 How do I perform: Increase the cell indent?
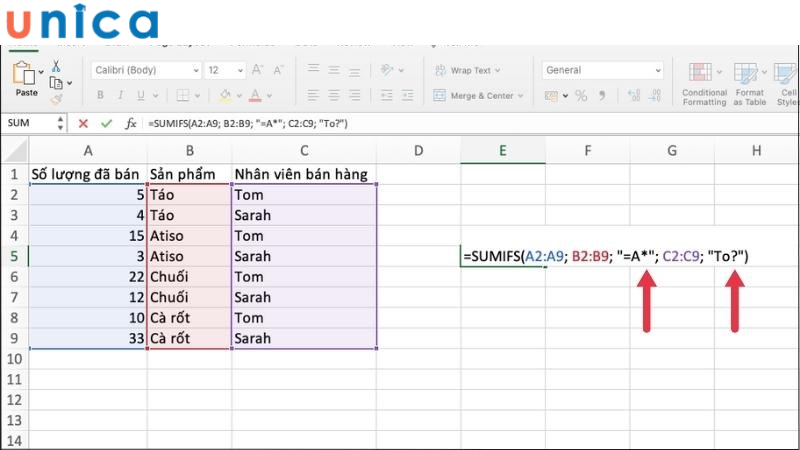coord(407,95)
